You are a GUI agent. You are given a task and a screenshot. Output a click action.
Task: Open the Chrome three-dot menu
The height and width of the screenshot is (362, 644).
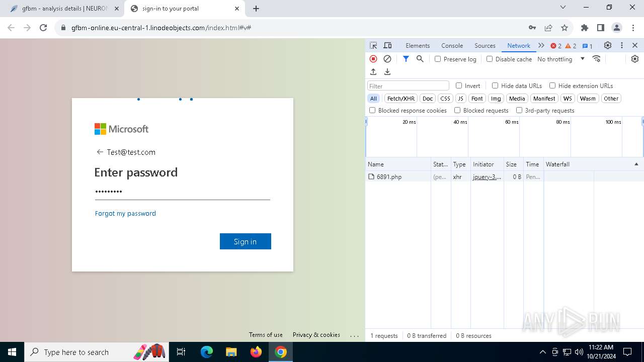click(x=632, y=28)
